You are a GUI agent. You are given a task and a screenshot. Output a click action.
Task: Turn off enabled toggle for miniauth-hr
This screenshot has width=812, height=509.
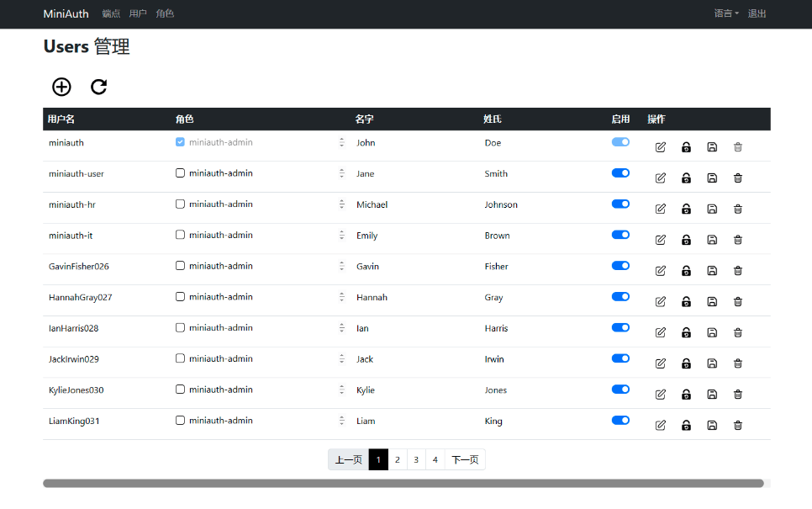620,204
